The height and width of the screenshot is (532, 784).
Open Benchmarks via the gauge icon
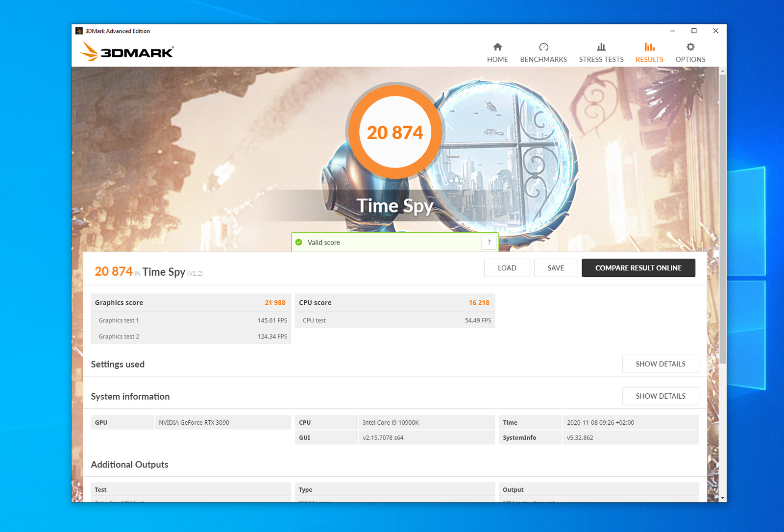click(x=543, y=47)
